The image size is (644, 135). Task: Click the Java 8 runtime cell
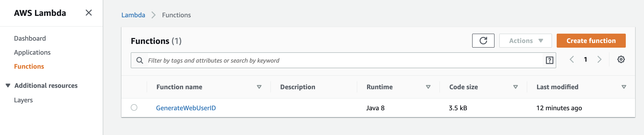pos(375,108)
